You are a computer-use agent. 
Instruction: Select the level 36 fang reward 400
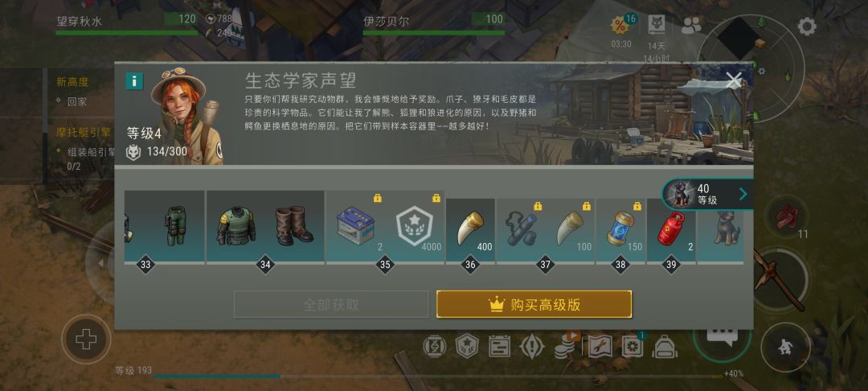pyautogui.click(x=470, y=228)
